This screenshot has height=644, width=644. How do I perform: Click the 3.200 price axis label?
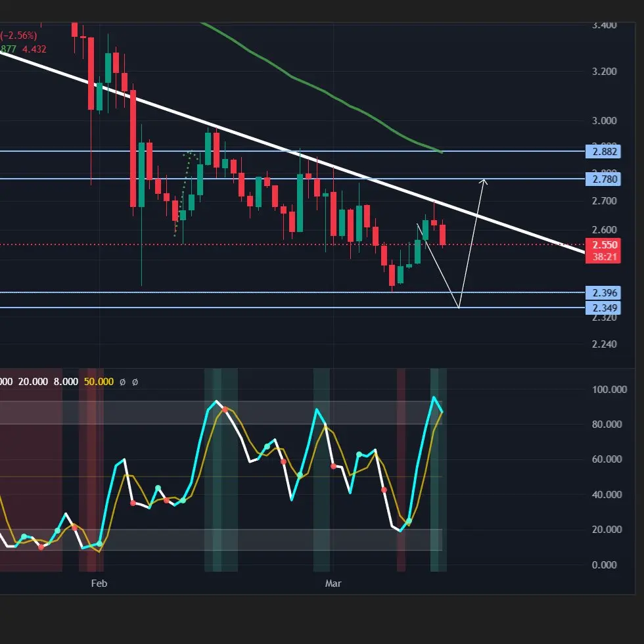coord(604,72)
